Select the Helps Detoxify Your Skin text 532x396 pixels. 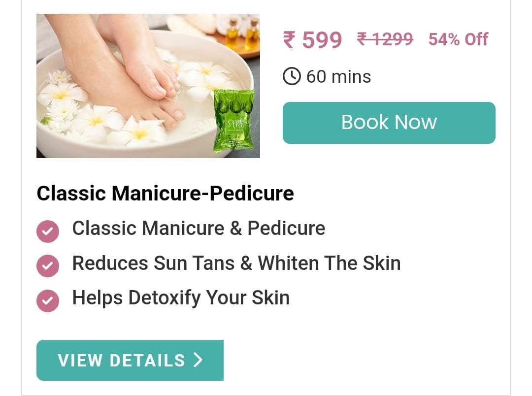click(x=181, y=298)
